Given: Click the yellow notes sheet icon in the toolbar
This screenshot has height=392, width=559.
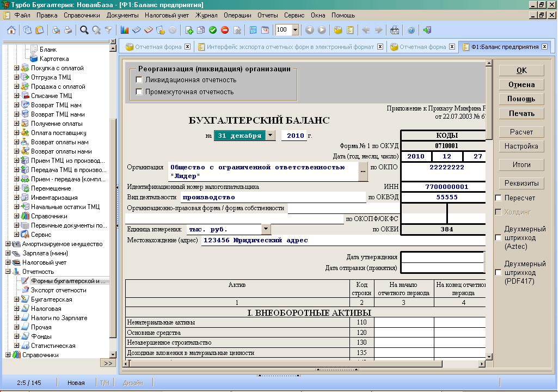Looking at the screenshot, I should tap(350, 30).
